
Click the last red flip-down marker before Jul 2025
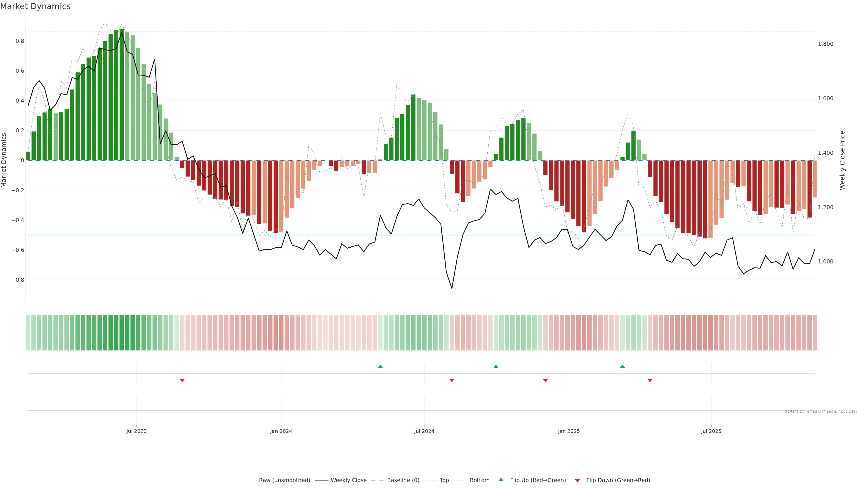tap(650, 380)
